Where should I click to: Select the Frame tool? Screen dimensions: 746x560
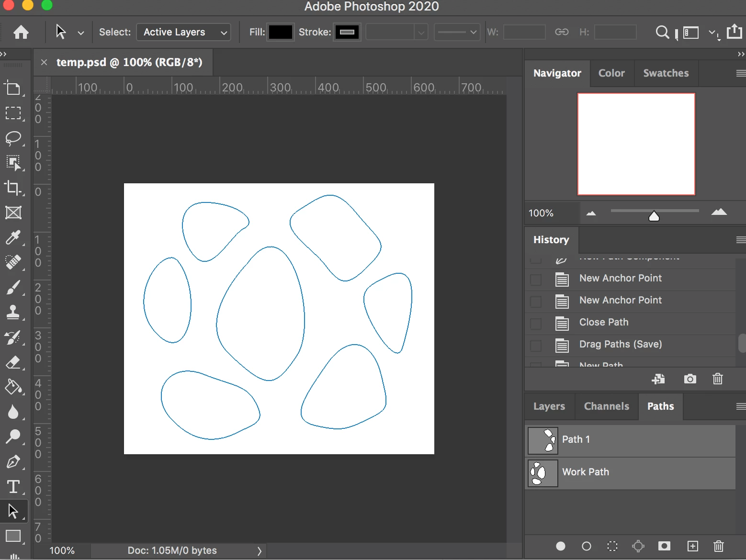point(13,213)
